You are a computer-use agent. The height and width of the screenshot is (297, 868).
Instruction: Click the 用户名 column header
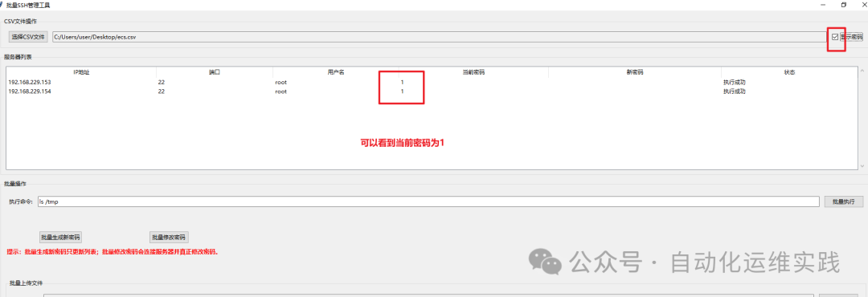(x=336, y=72)
